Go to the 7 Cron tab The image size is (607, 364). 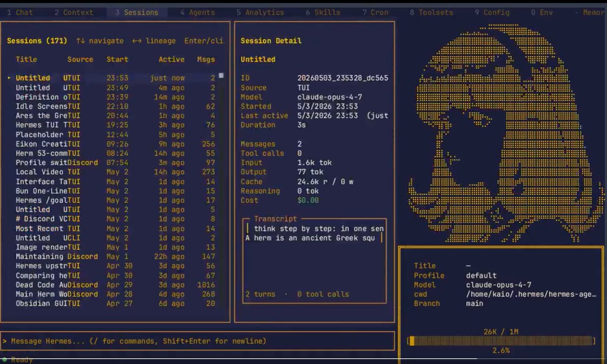(x=375, y=12)
